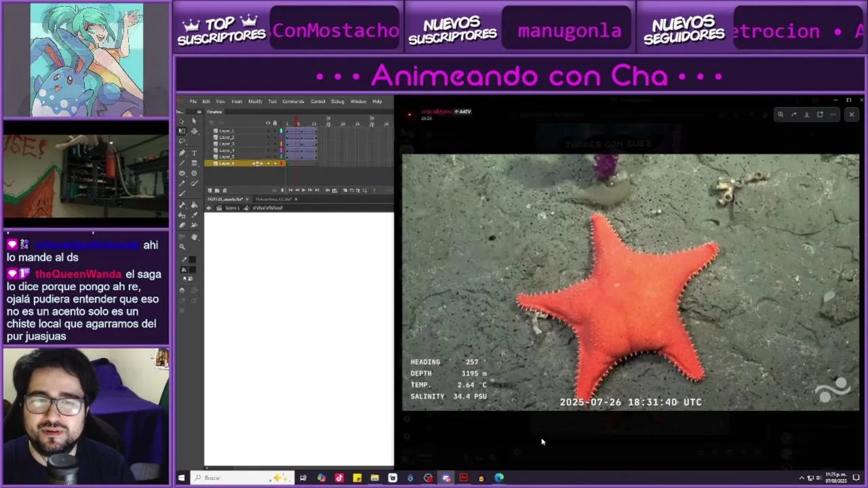The image size is (868, 488).
Task: Select the Lasso tool
Action: click(x=182, y=141)
